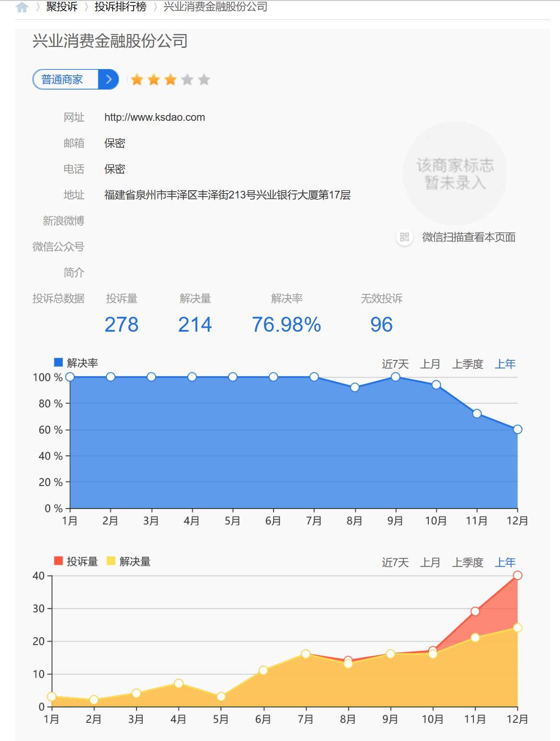Click 兴业消费金融股份公司 breadcrumb item

[215, 7]
